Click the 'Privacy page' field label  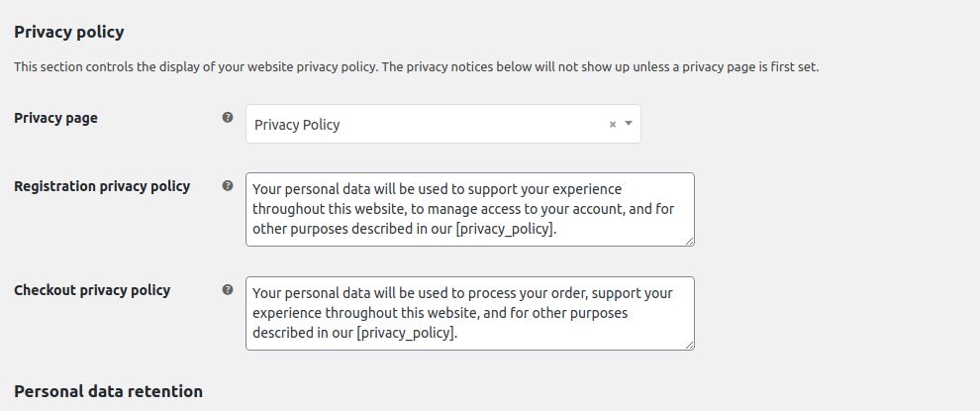55,118
